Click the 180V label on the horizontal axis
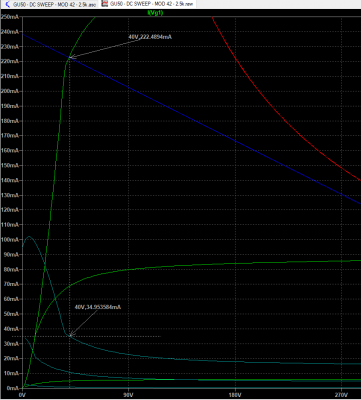The height and width of the screenshot is (400, 361). tap(235, 395)
